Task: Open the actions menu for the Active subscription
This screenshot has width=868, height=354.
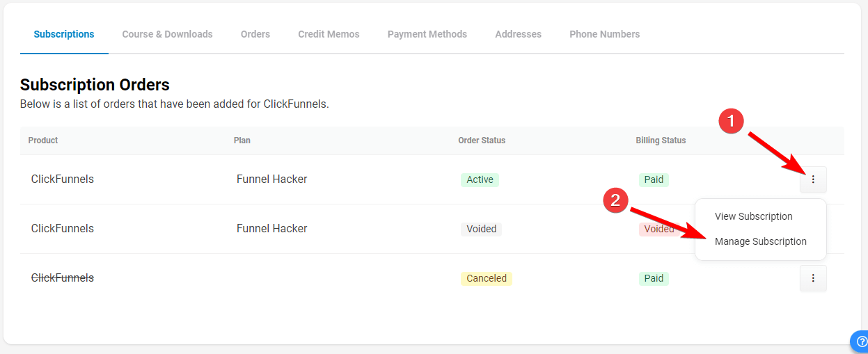Action: (x=813, y=179)
